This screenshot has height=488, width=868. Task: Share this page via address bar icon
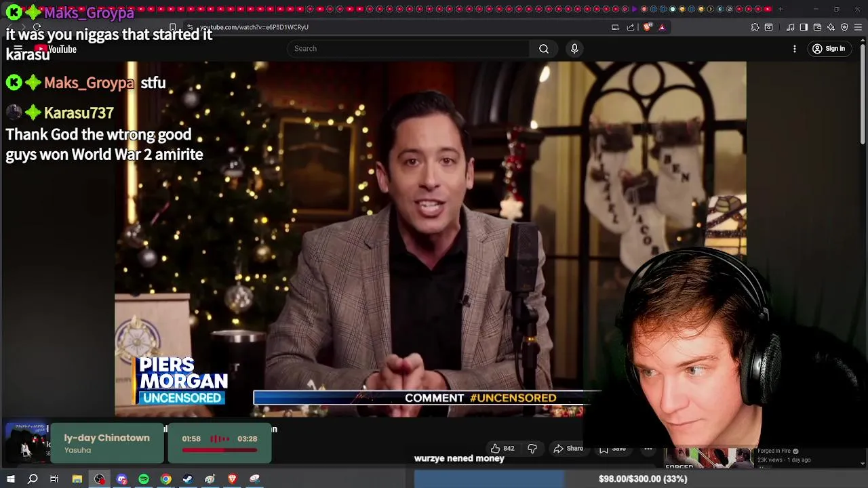(x=631, y=27)
